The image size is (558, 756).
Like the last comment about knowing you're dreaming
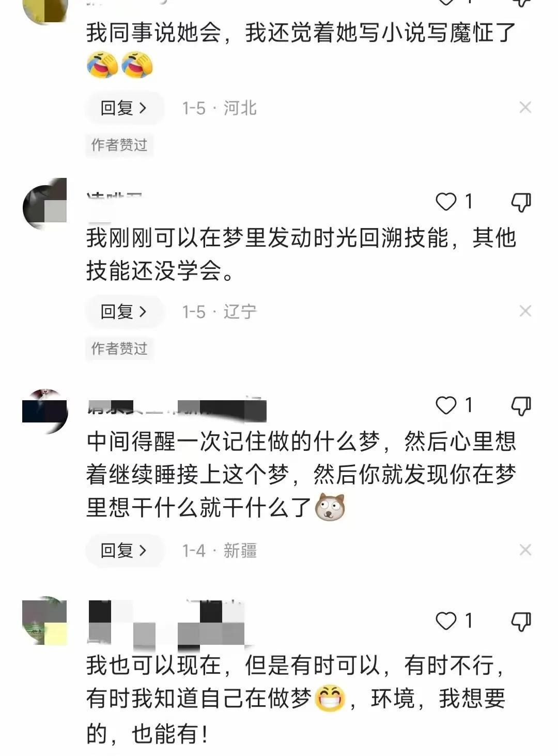point(446,621)
